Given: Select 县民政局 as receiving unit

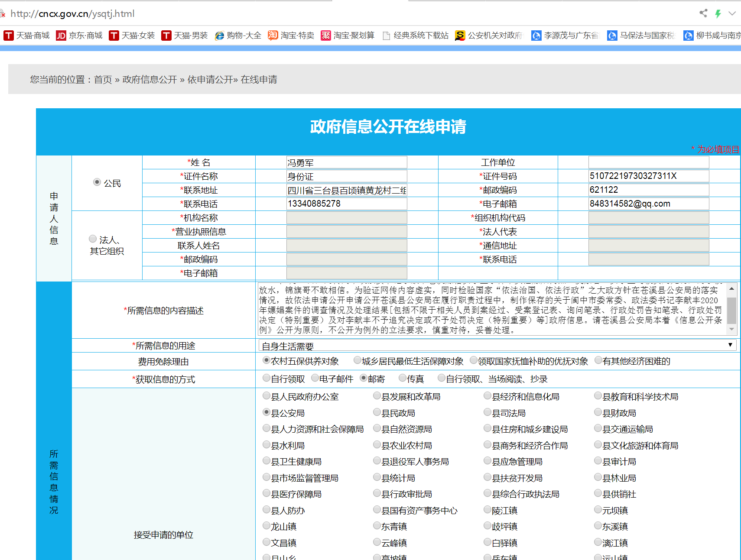Looking at the screenshot, I should pos(377,412).
